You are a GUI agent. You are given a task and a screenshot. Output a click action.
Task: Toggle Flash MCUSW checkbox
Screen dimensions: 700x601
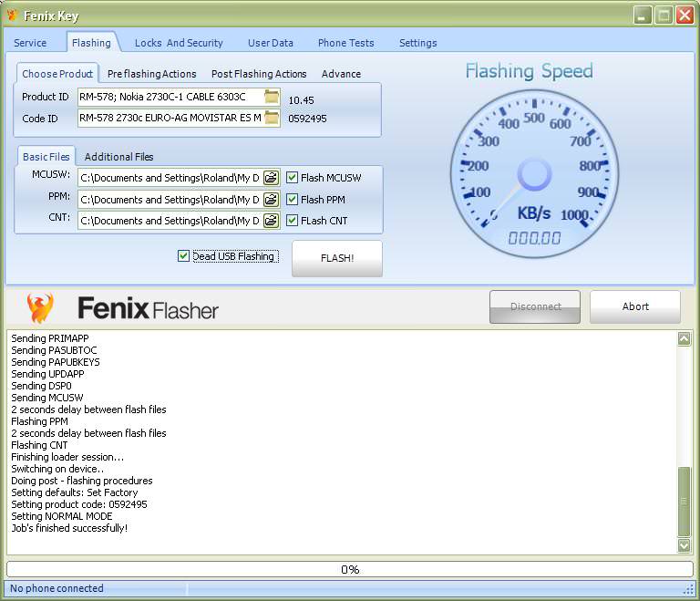(x=292, y=178)
